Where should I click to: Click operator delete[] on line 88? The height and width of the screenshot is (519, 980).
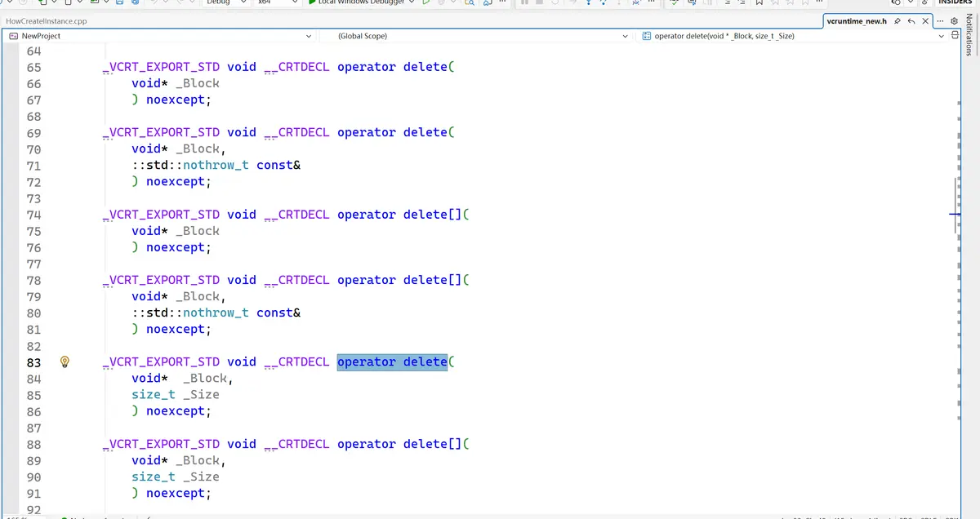399,444
